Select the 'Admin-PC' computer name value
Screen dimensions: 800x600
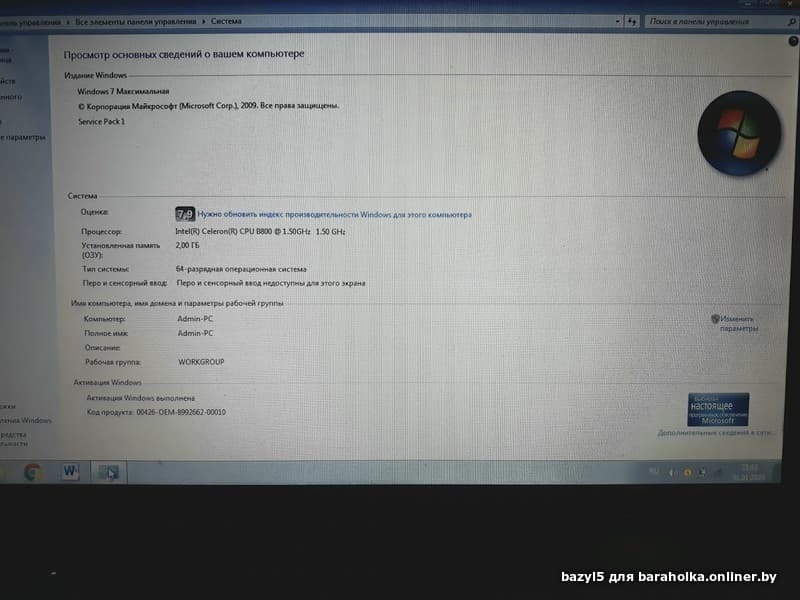tap(195, 319)
